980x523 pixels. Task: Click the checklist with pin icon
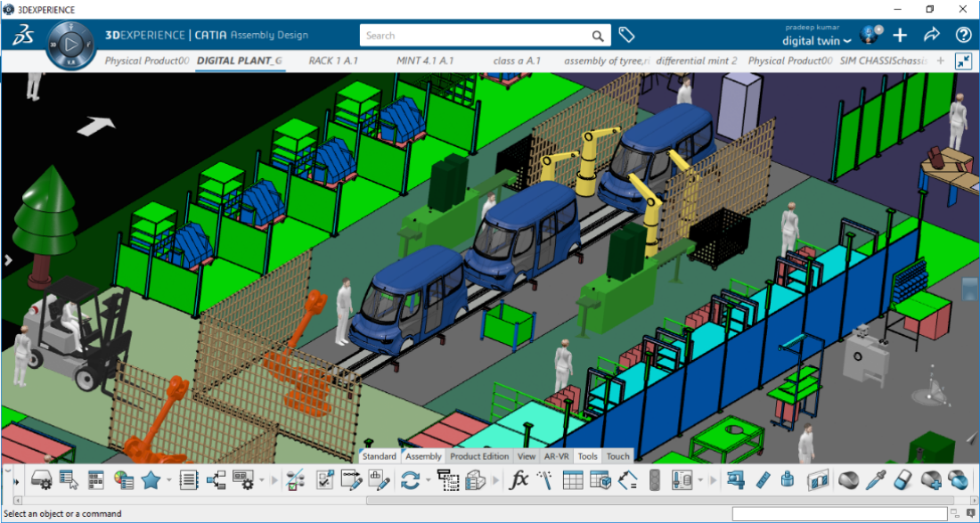tap(325, 480)
